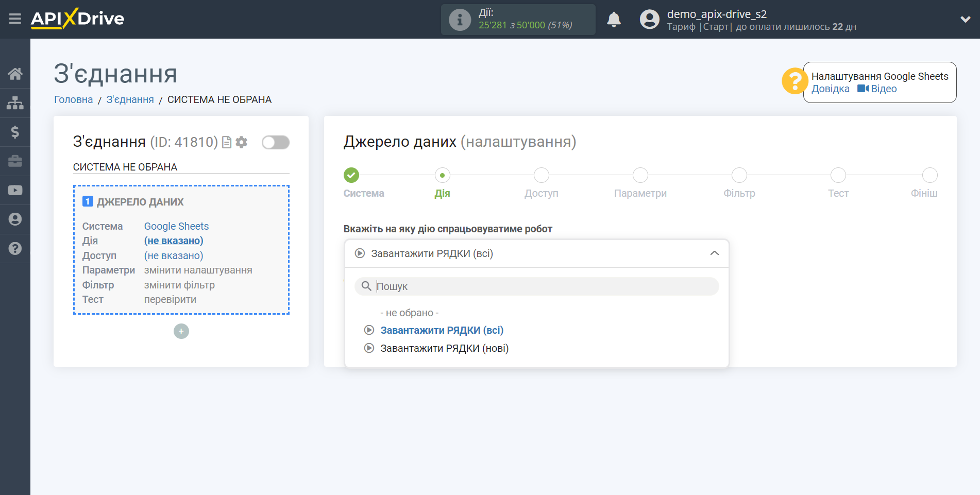This screenshot has height=495, width=980.
Task: Add a new block with plus icon
Action: click(181, 331)
